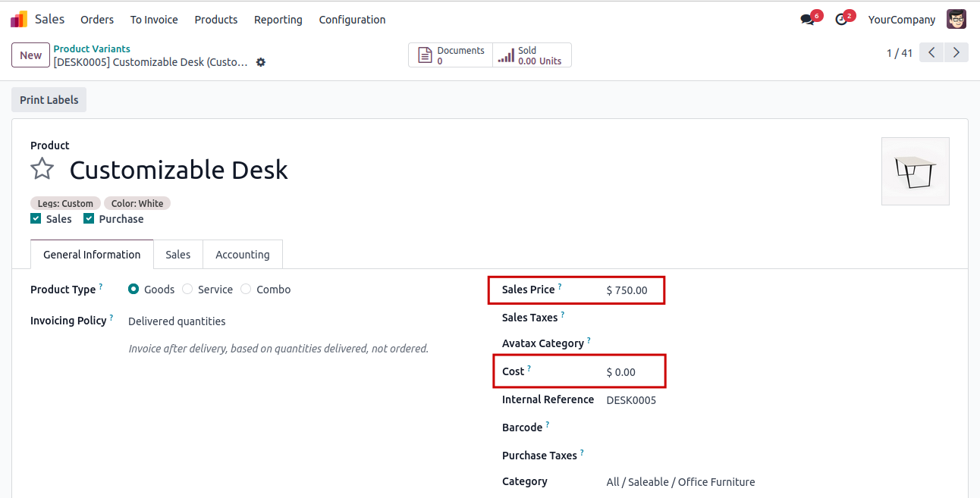Open the Documents stat button
The width and height of the screenshot is (980, 498).
[451, 55]
